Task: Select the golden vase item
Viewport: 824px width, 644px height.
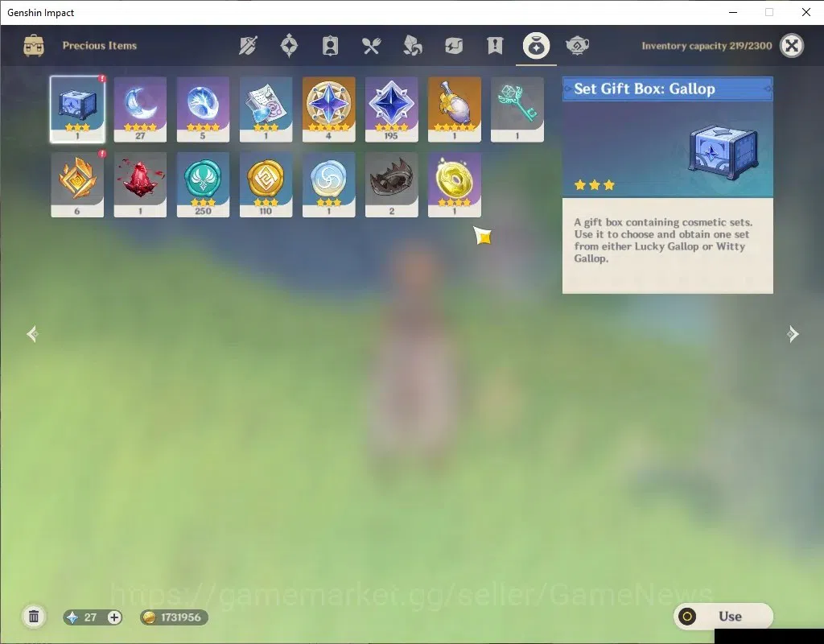Action: point(455,109)
